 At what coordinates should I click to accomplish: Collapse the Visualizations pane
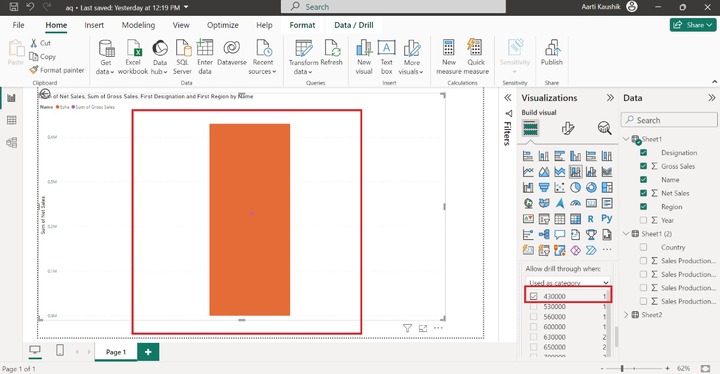(610, 98)
